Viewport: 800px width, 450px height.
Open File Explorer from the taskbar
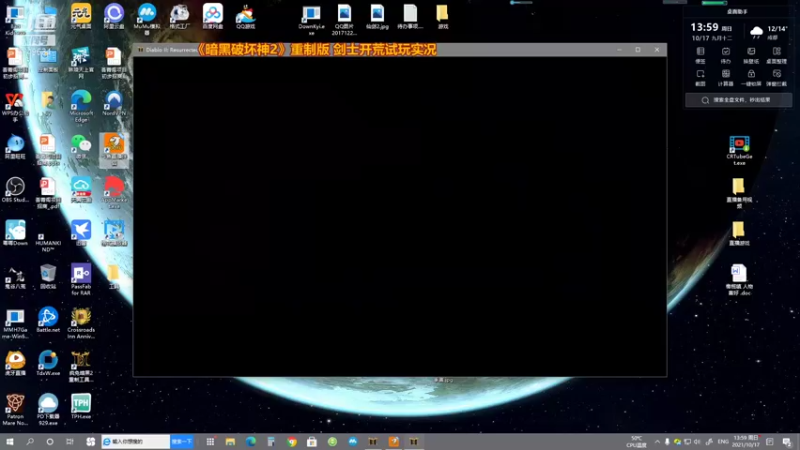click(x=231, y=442)
